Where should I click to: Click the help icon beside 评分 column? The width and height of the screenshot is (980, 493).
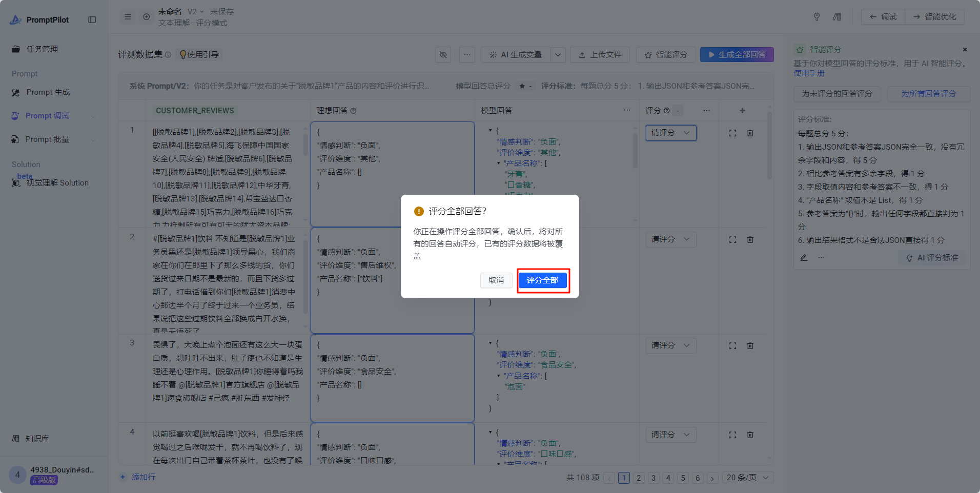666,111
